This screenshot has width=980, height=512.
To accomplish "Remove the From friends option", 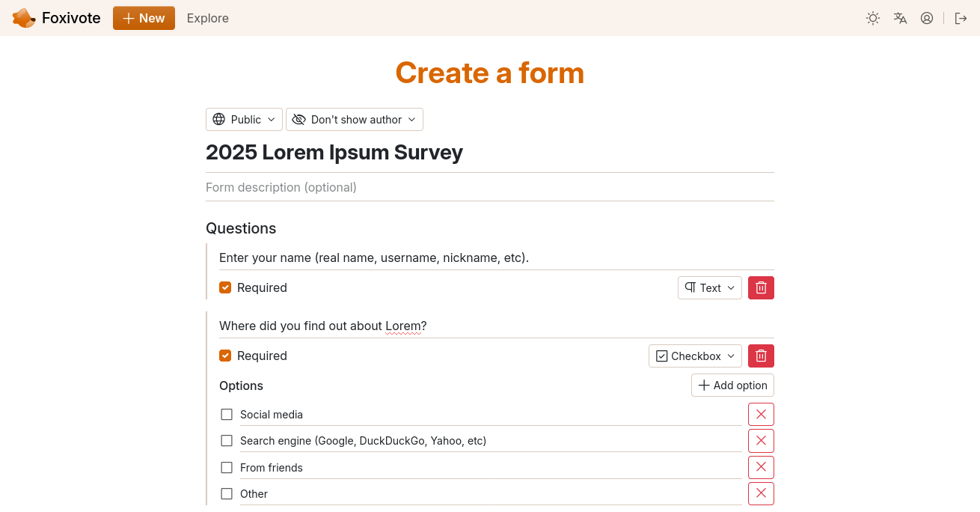I will point(761,467).
